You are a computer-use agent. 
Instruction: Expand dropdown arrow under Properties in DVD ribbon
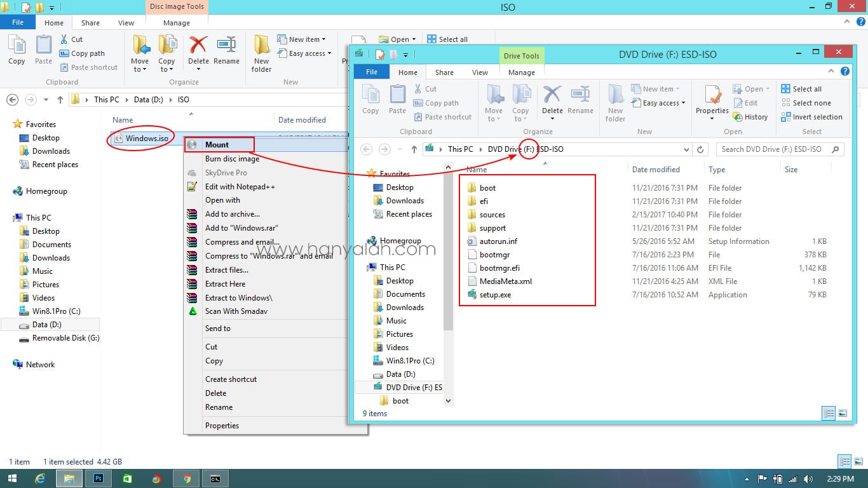tap(712, 119)
